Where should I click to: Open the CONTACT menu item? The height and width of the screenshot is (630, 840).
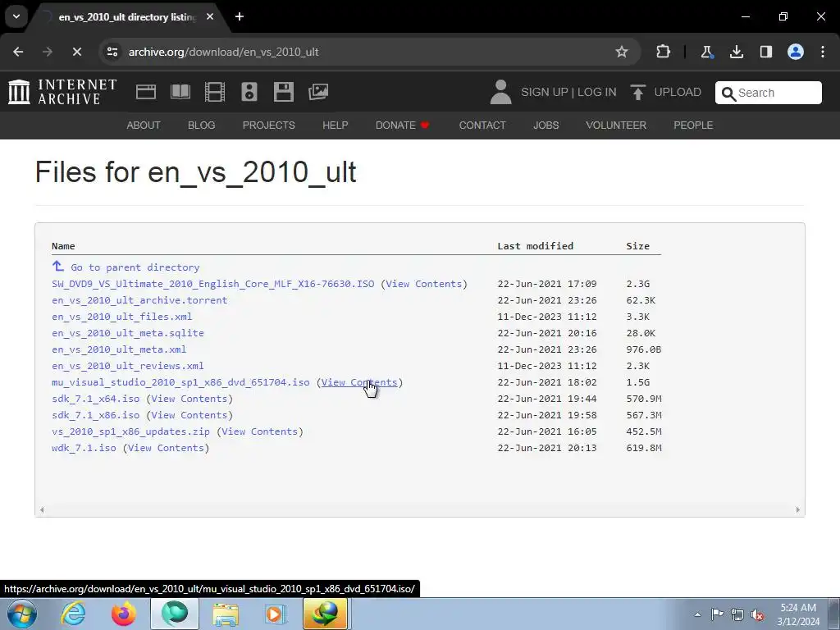482,126
